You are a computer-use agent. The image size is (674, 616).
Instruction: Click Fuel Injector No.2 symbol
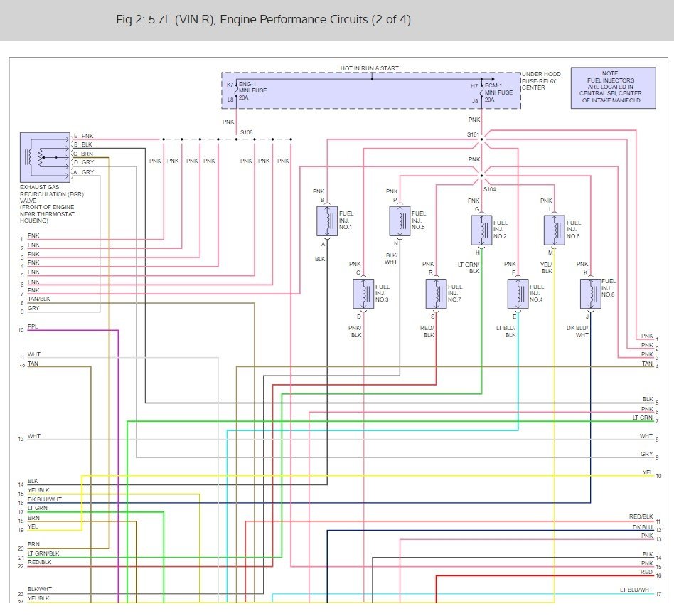tap(481, 230)
